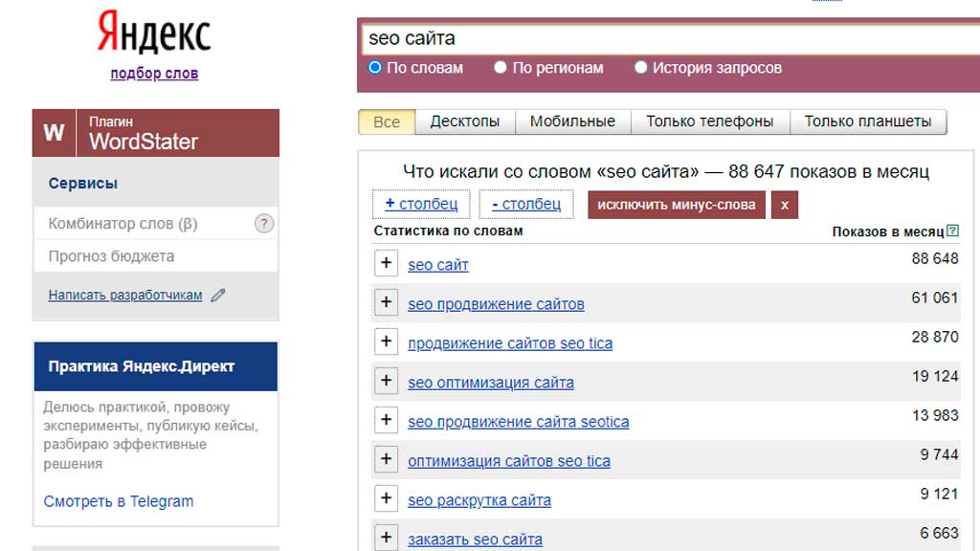
Task: Switch to the Мобильные tab
Action: coord(572,121)
